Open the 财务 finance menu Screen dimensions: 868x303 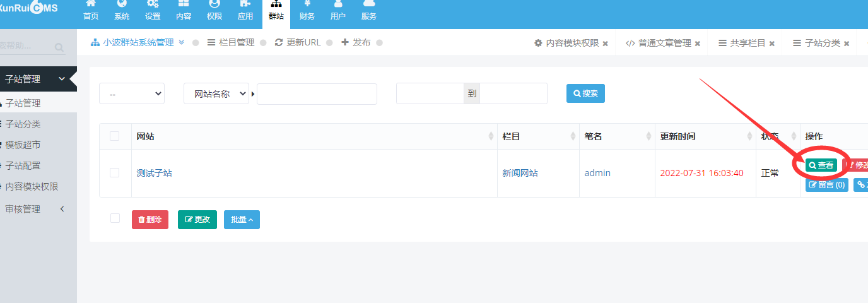point(307,11)
